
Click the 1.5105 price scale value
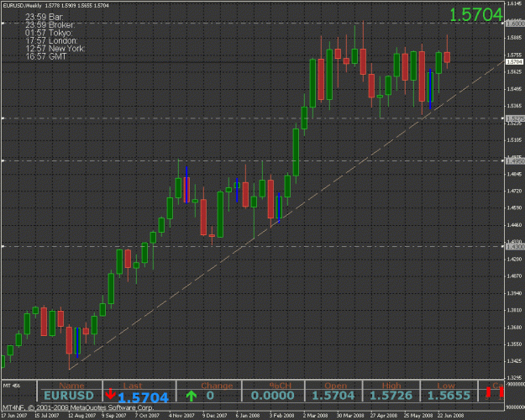pos(514,140)
